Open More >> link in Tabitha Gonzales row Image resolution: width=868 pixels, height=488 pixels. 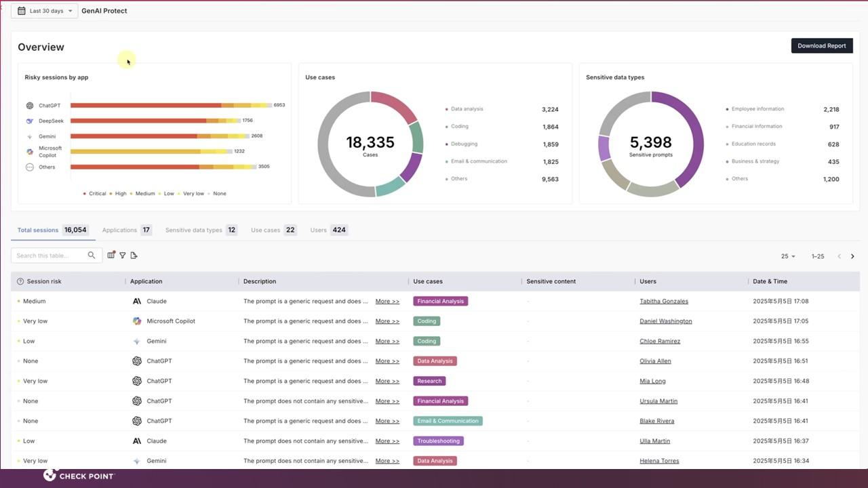point(387,301)
